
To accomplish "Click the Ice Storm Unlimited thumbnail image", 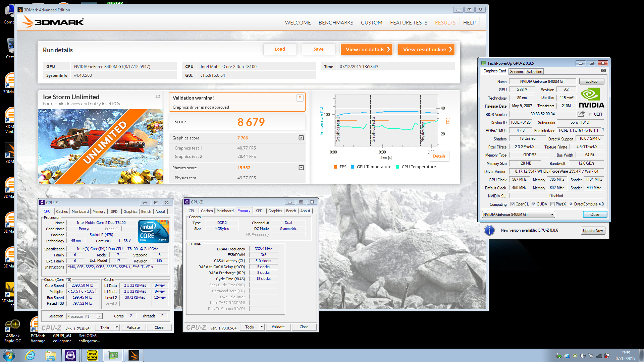I will point(101,146).
